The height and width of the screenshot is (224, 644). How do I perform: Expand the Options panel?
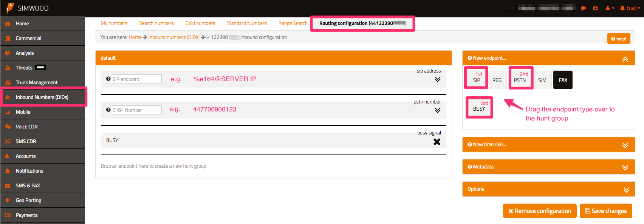[626, 190]
